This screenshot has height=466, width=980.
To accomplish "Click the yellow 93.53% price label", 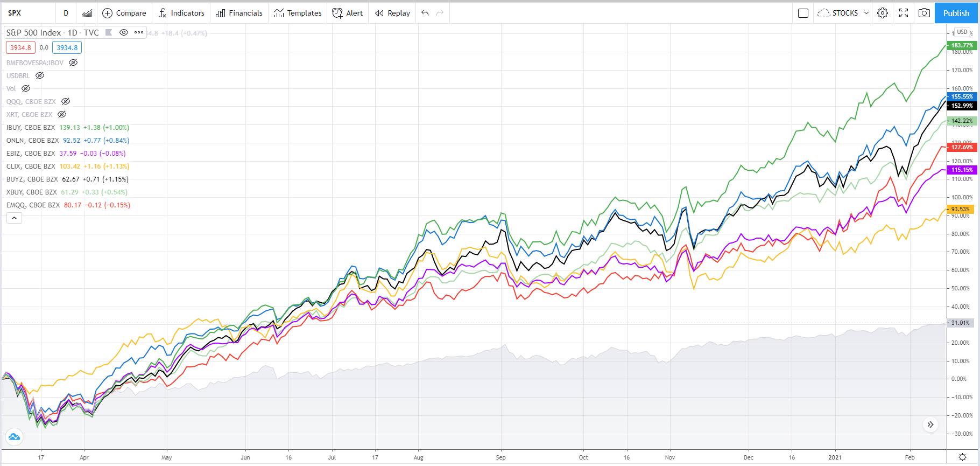I will tap(961, 209).
